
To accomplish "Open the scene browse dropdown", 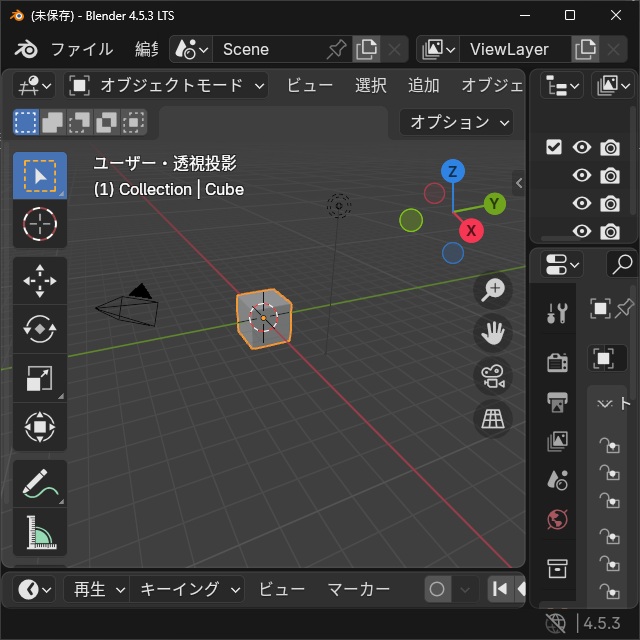I will pos(191,49).
